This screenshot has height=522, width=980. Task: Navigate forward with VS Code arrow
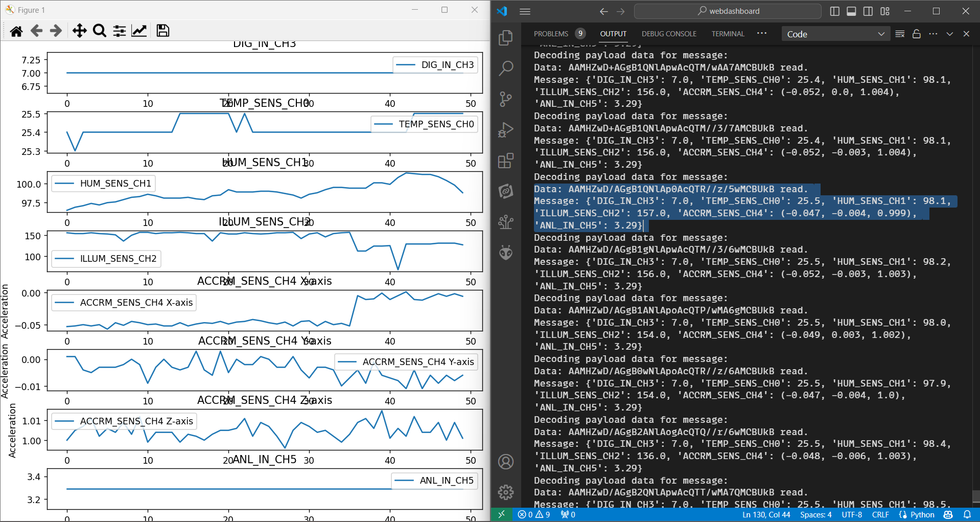(x=620, y=11)
